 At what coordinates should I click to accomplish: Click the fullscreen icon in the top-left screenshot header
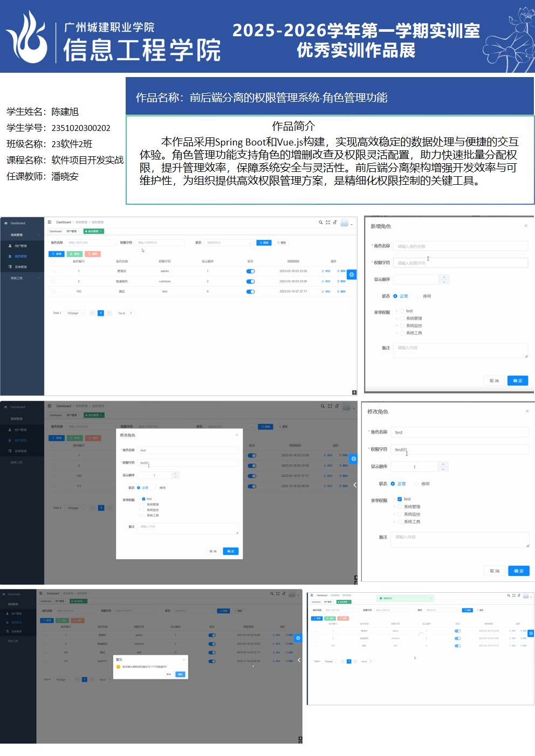click(327, 222)
